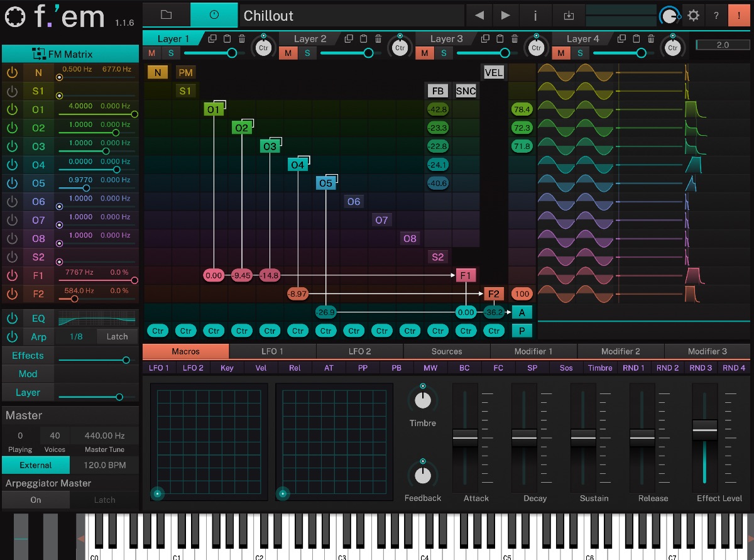Click the External sync button
Viewport: 754px width, 560px height.
pyautogui.click(x=36, y=465)
